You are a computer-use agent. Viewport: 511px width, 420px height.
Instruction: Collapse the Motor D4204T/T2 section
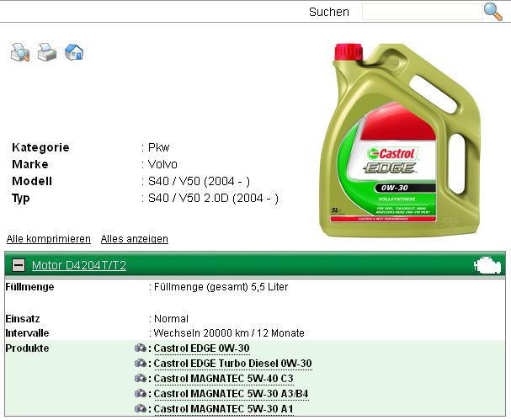[19, 265]
